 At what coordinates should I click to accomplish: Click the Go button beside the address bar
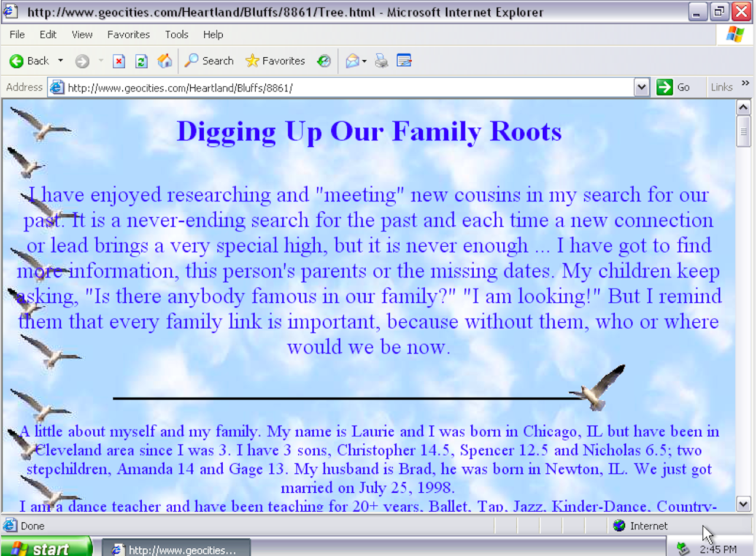(x=673, y=87)
